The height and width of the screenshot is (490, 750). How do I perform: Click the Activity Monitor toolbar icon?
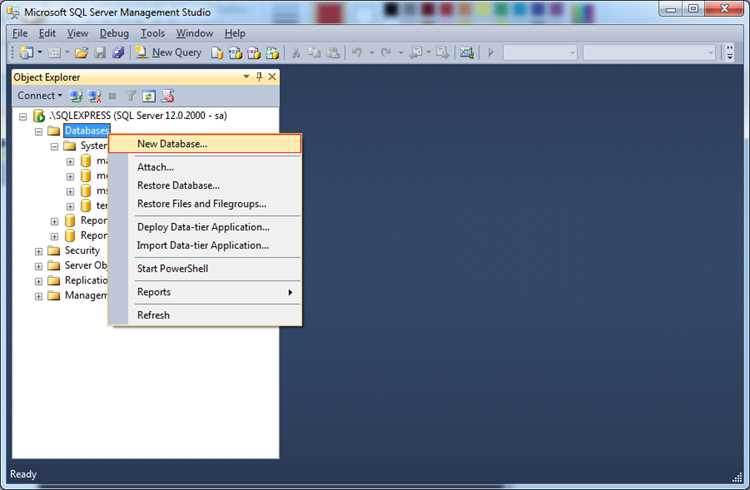tap(466, 53)
